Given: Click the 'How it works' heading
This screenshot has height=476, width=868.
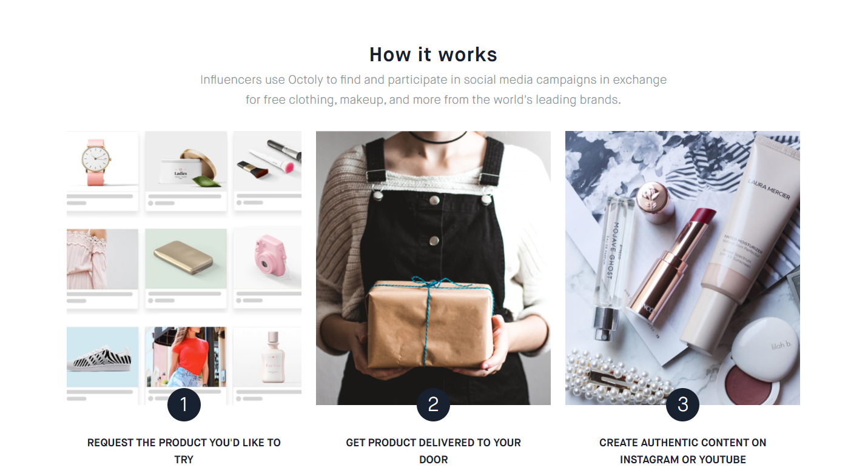Looking at the screenshot, I should [433, 55].
